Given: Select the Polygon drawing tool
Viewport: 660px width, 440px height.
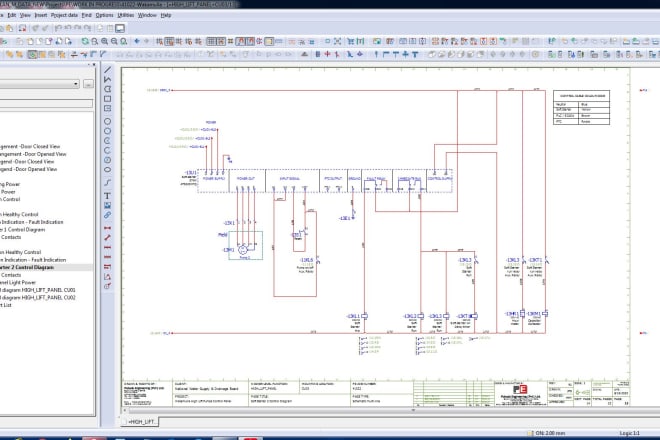Looking at the screenshot, I should pyautogui.click(x=108, y=89).
